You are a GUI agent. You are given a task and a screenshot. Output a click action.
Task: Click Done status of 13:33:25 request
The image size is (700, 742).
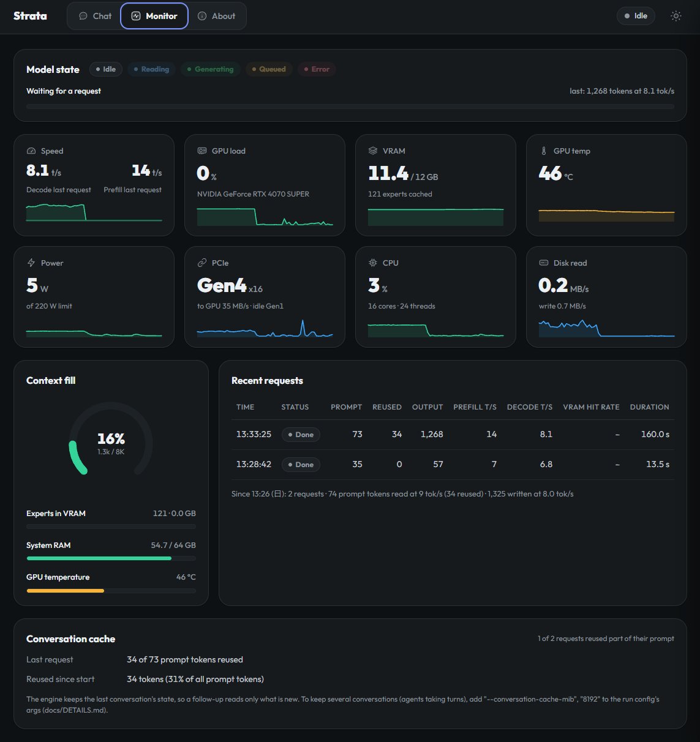pos(301,435)
